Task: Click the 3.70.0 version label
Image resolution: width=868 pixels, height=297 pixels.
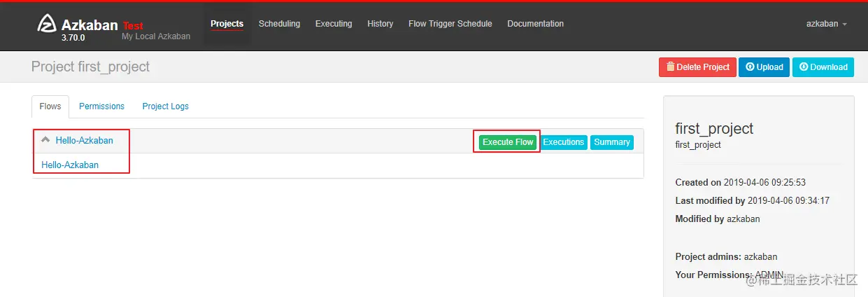Action: pos(73,39)
